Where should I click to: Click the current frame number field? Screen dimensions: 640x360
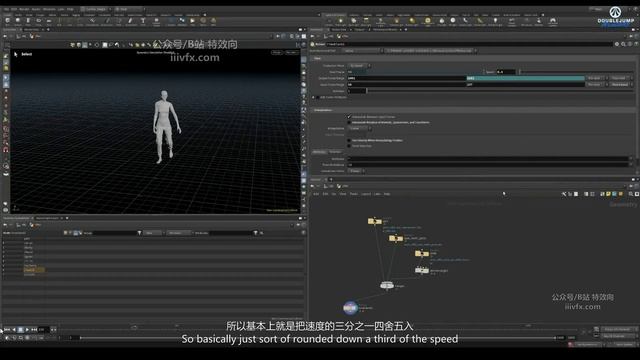[43, 329]
